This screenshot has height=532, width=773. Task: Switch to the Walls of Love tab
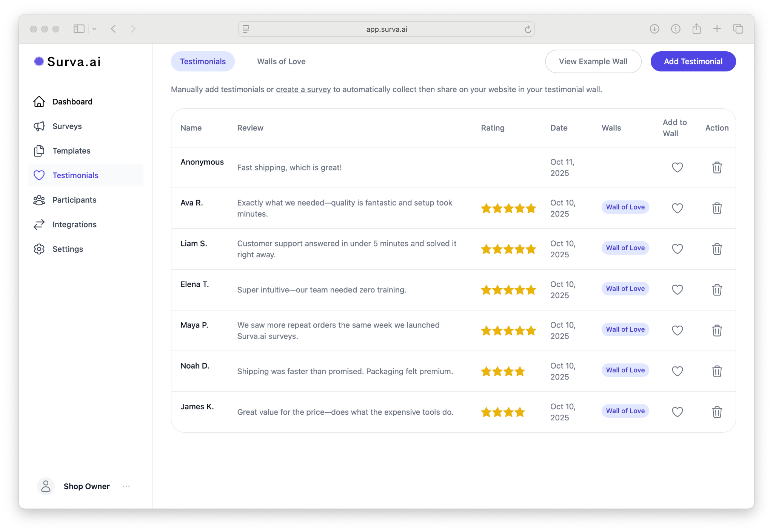point(281,62)
